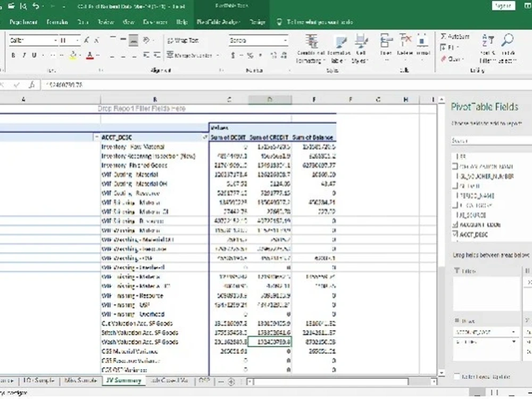The image size is (532, 399).
Task: Open Format as Table gallery
Action: click(x=339, y=48)
